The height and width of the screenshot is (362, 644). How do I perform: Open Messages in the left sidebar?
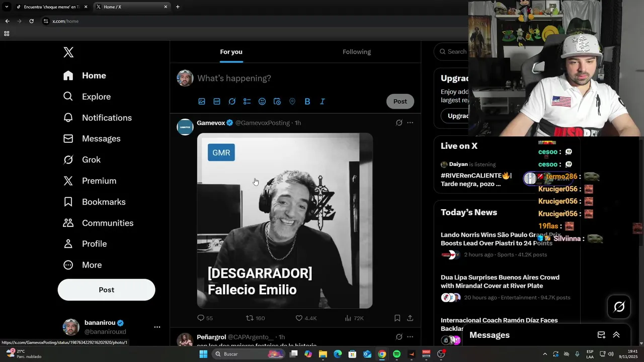[x=92, y=139]
